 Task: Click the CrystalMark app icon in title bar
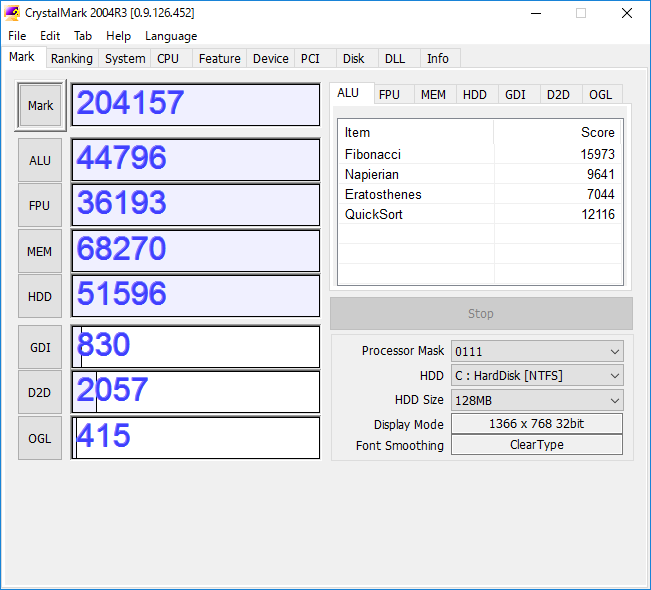click(12, 13)
